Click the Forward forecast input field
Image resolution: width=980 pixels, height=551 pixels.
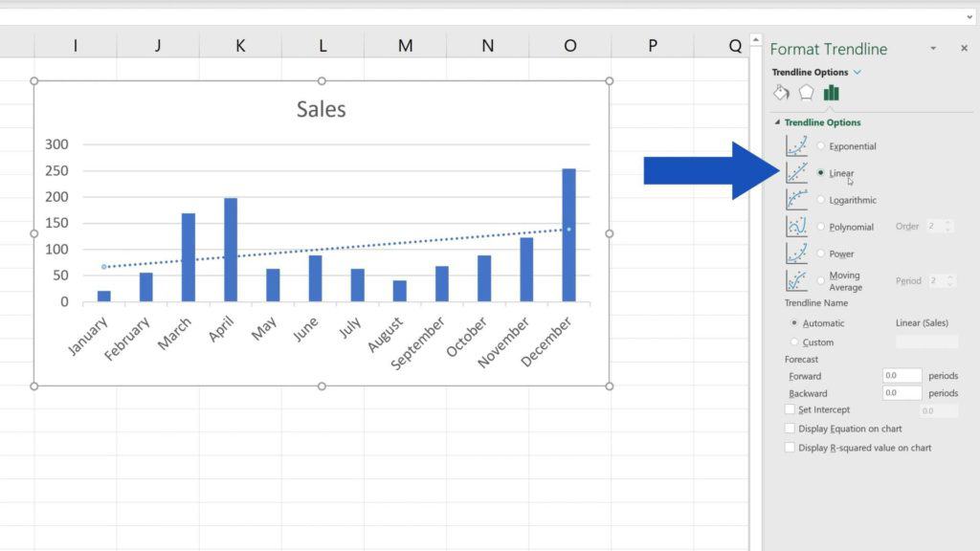tap(901, 375)
